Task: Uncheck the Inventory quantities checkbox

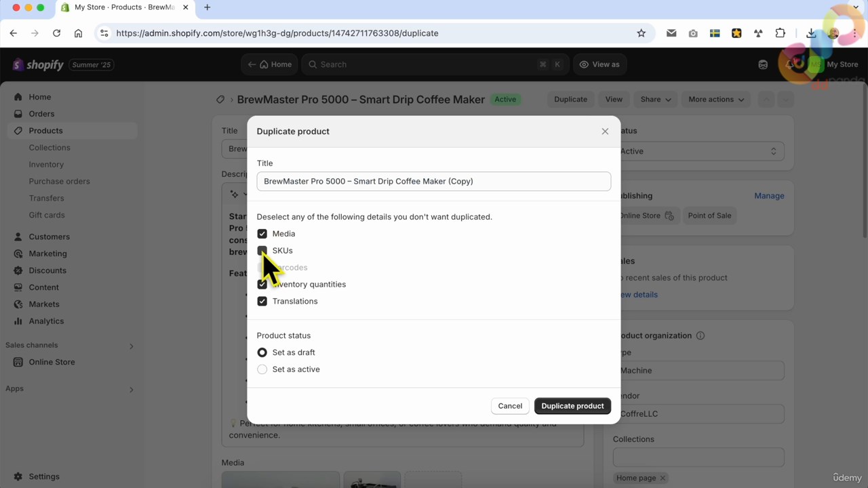Action: click(262, 285)
